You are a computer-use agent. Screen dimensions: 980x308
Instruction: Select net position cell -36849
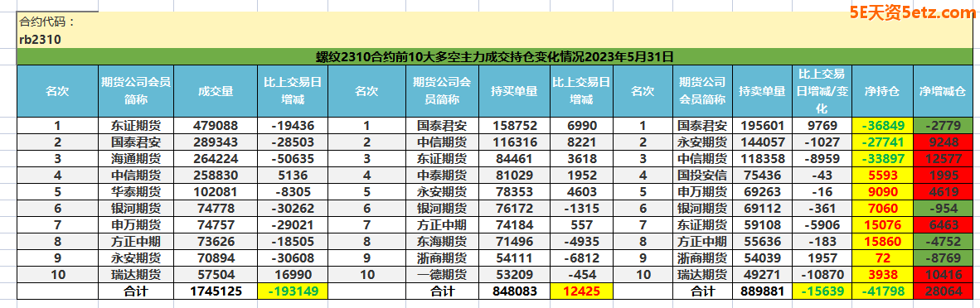[882, 126]
